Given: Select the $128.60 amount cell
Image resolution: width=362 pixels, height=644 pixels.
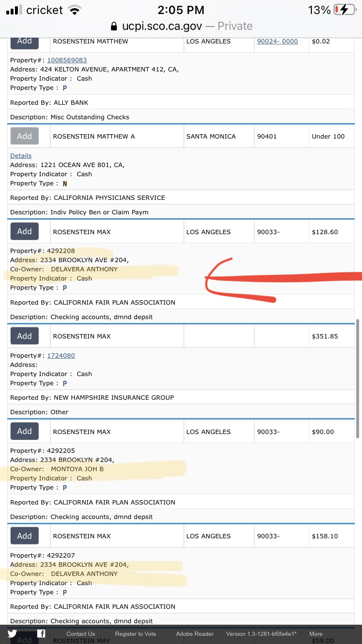Looking at the screenshot, I should pyautogui.click(x=331, y=232).
